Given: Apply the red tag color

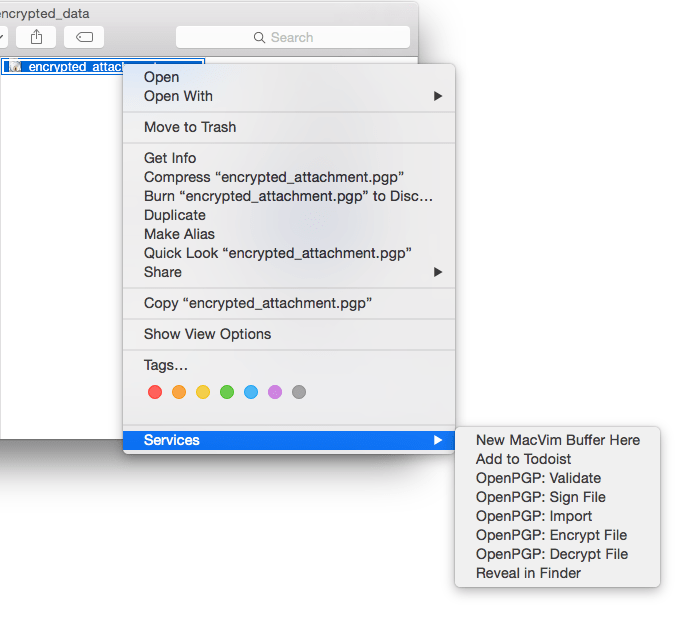Looking at the screenshot, I should click(155, 392).
